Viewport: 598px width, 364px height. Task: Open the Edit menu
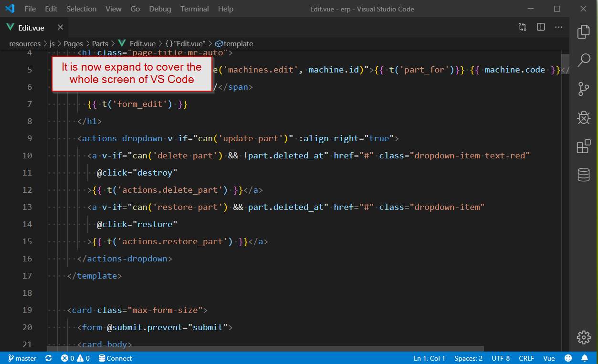pyautogui.click(x=51, y=9)
